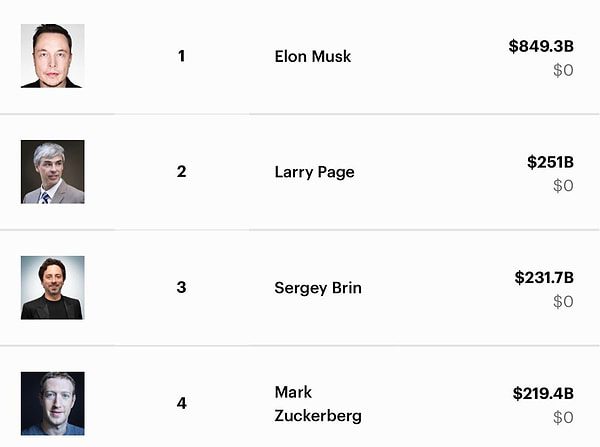Select the $231.7B net worth value

[544, 277]
